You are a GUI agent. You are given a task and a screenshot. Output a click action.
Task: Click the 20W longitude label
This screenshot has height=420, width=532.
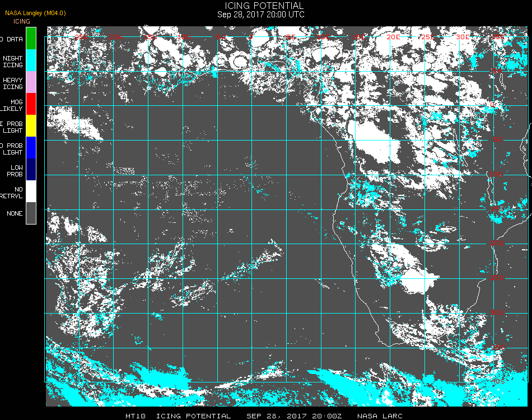click(x=116, y=37)
